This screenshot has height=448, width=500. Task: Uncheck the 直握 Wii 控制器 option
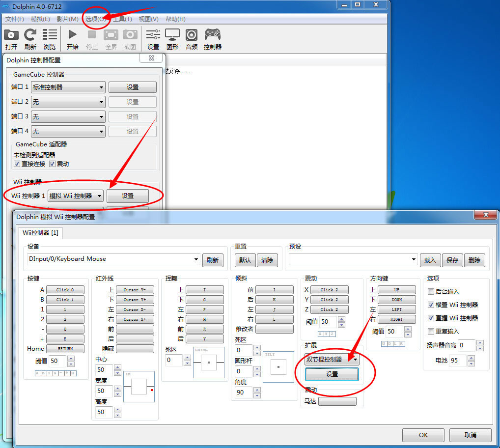click(x=431, y=318)
